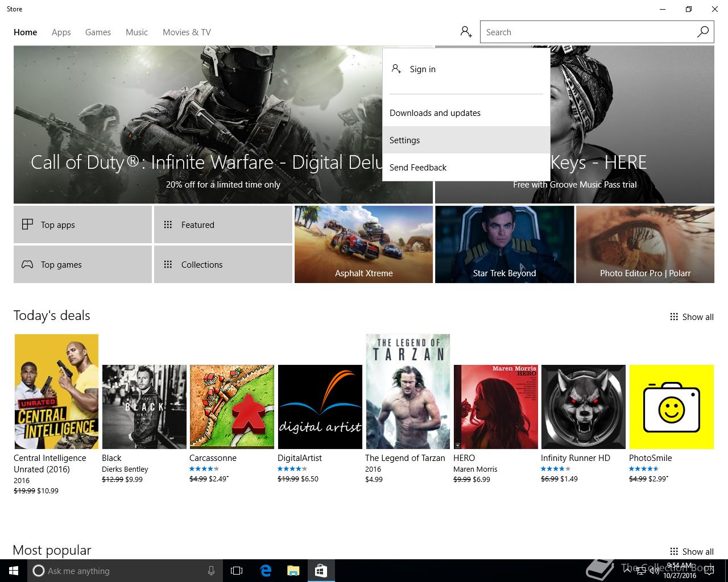The height and width of the screenshot is (582, 728).
Task: Launch Microsoft Edge from taskbar
Action: pos(266,571)
